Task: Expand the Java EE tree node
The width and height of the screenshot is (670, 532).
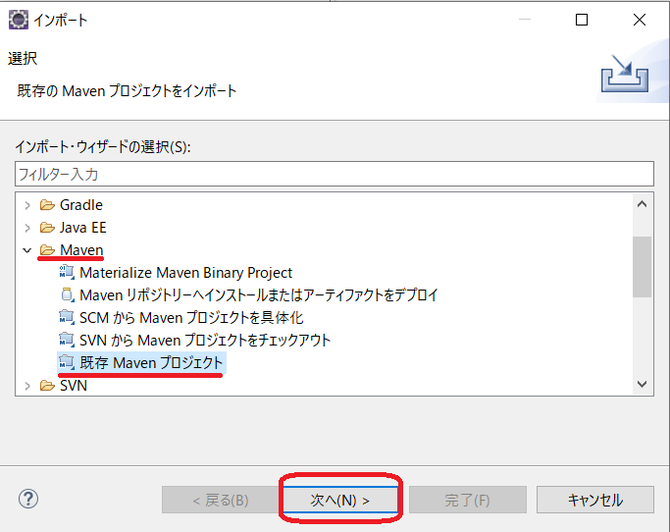Action: click(x=27, y=228)
